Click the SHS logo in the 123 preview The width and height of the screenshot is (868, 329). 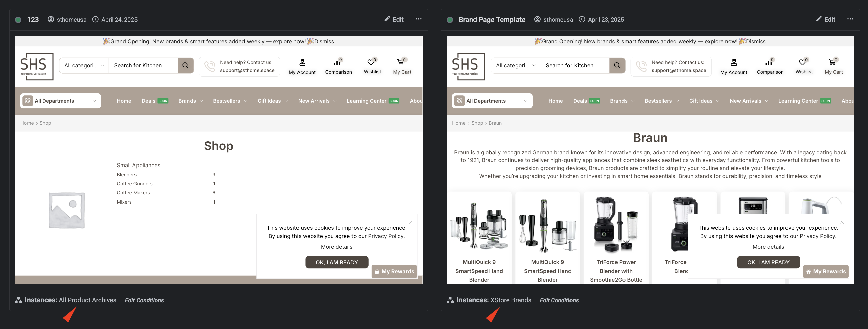point(37,67)
